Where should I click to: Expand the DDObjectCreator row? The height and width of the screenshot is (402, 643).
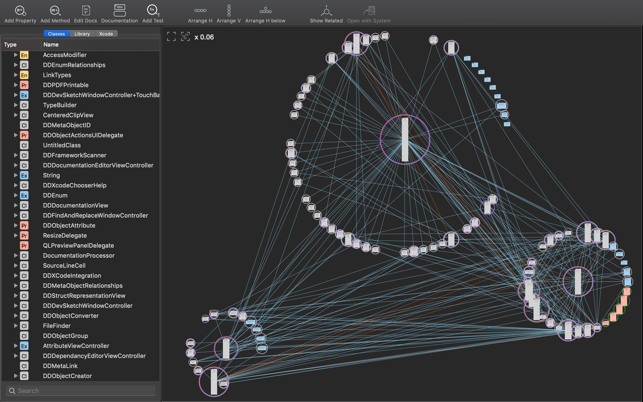[16, 376]
